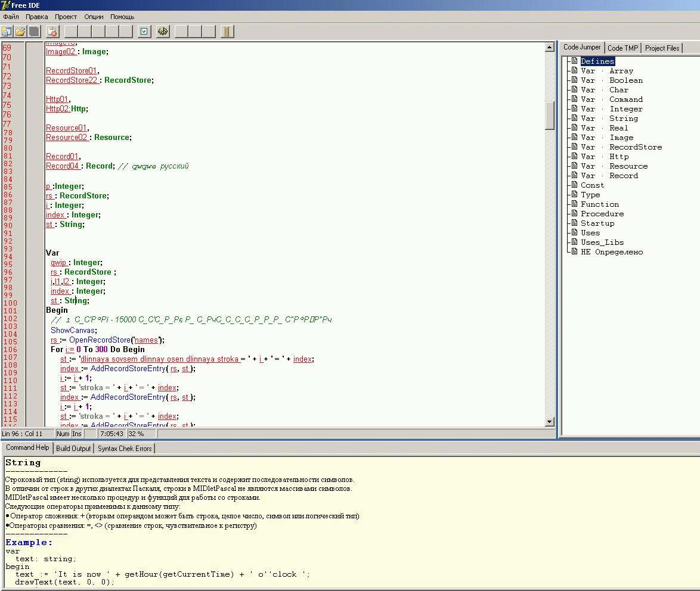Select the Function node in the tree
700x591 pixels.
click(x=600, y=204)
